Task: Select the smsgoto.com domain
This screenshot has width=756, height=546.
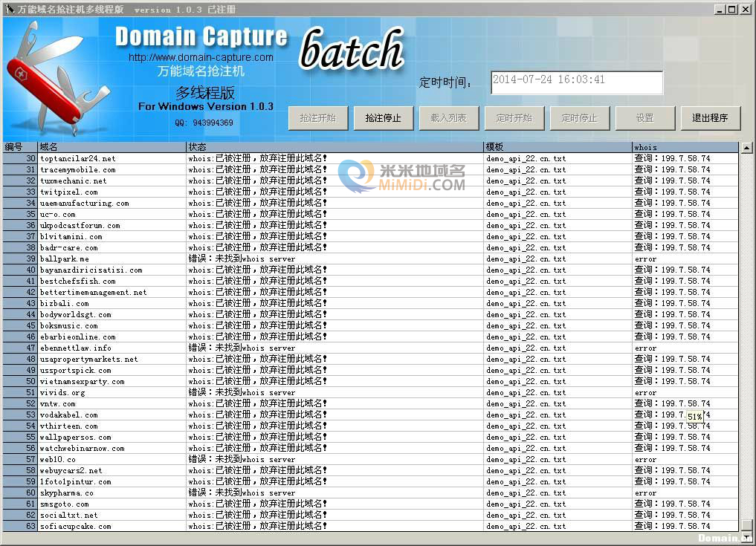Action: (x=65, y=504)
